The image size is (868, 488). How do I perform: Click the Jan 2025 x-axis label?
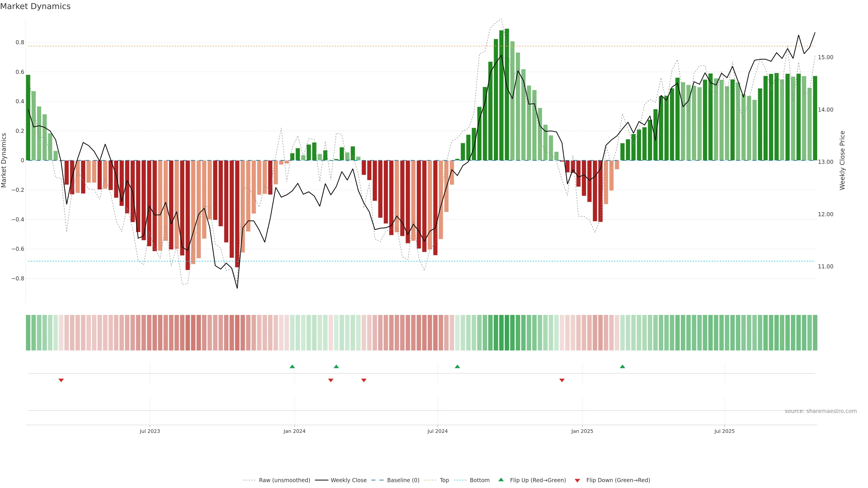pyautogui.click(x=582, y=431)
